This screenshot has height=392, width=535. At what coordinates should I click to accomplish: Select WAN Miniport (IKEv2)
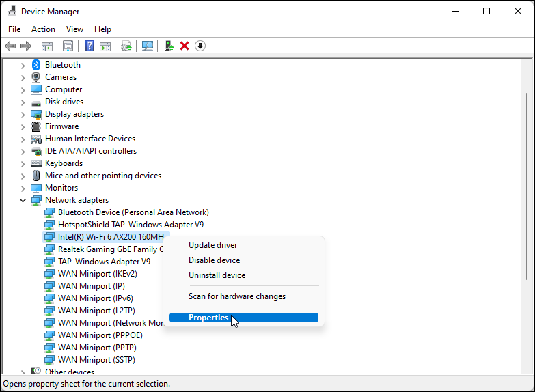98,274
